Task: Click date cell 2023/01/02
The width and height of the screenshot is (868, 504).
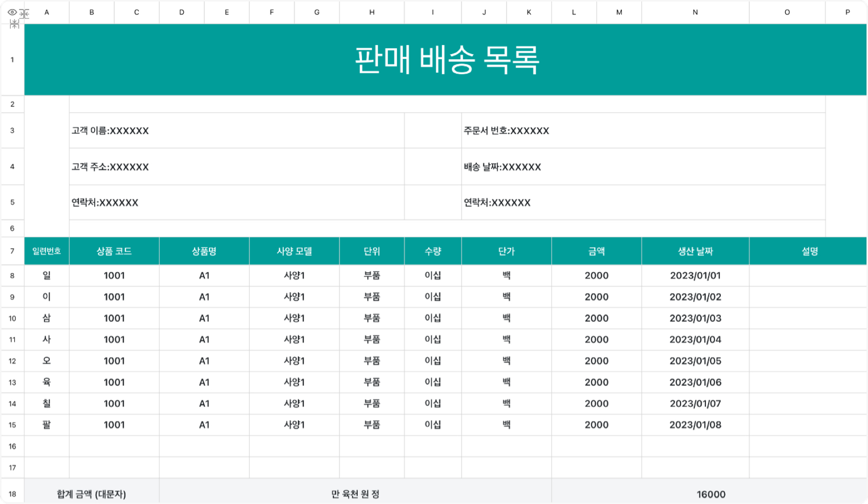Action: (695, 297)
